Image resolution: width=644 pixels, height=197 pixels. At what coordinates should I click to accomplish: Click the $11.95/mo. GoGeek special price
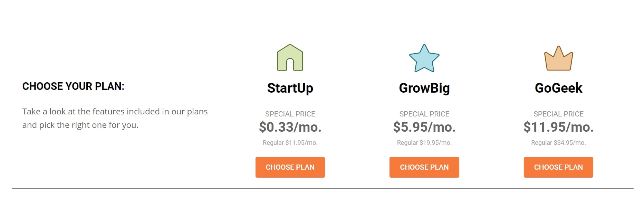point(558,127)
